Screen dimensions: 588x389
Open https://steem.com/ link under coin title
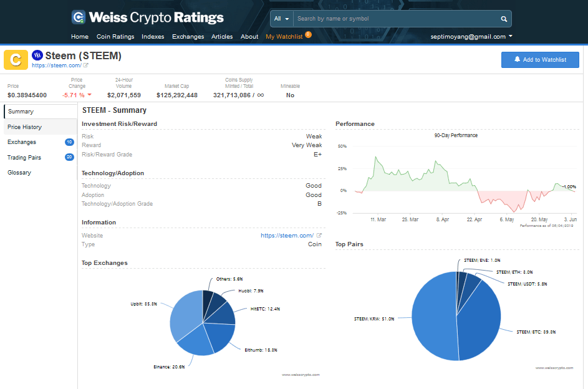coord(57,65)
